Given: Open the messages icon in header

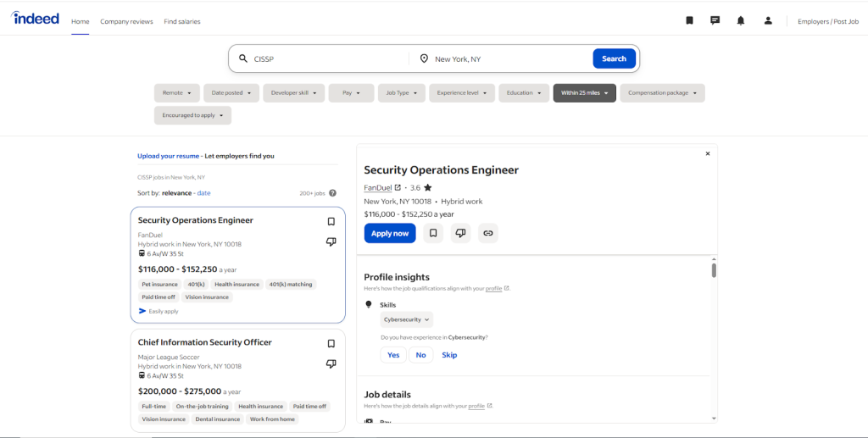Looking at the screenshot, I should pos(715,20).
